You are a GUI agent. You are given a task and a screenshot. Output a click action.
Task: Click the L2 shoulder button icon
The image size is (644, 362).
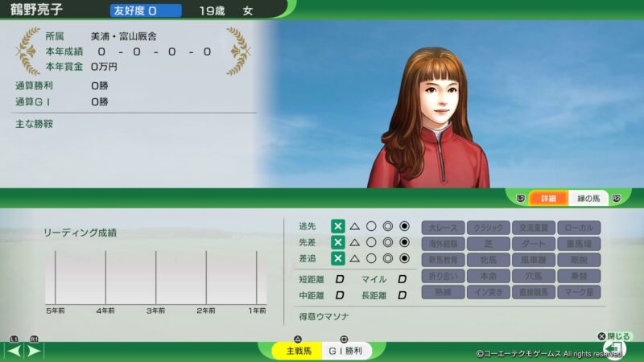pyautogui.click(x=520, y=199)
